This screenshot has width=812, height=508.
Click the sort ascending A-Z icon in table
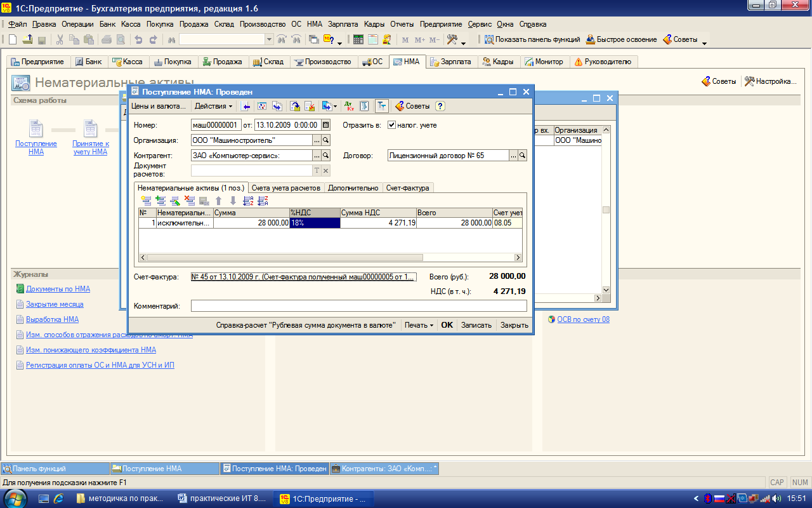pyautogui.click(x=248, y=201)
